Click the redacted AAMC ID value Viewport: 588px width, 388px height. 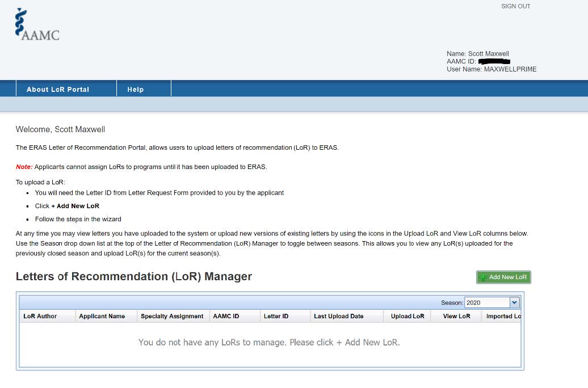[x=494, y=61]
